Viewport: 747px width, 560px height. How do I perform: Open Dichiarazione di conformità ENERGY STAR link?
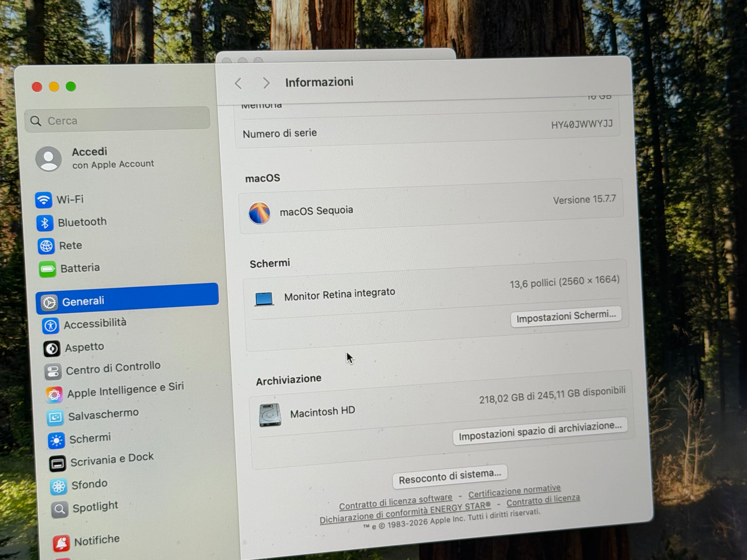pyautogui.click(x=405, y=512)
